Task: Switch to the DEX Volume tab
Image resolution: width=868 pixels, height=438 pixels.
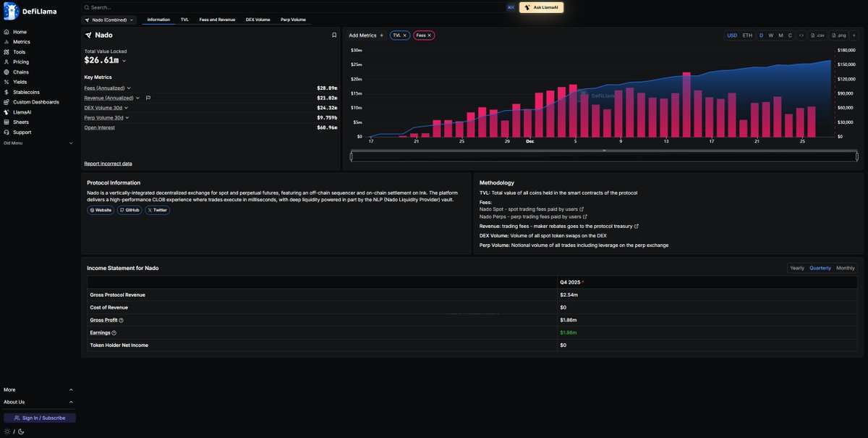Action: point(258,20)
